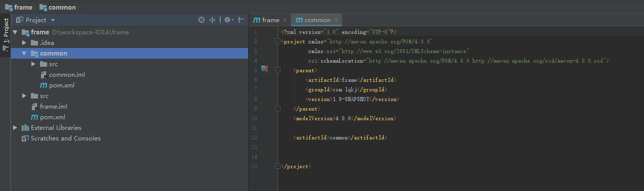Viewport: 644px width, 191px height.
Task: Click modelVersion value '4.0.0'
Action: click(x=343, y=118)
